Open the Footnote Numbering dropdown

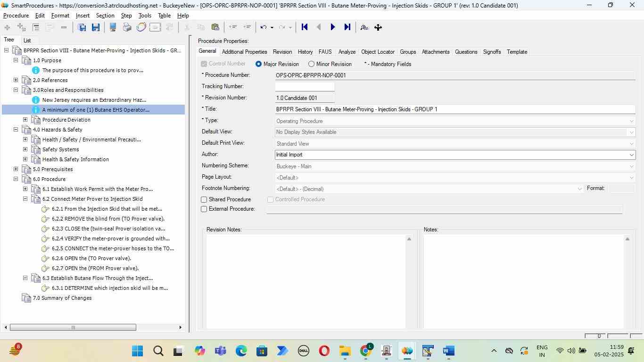[579, 189]
